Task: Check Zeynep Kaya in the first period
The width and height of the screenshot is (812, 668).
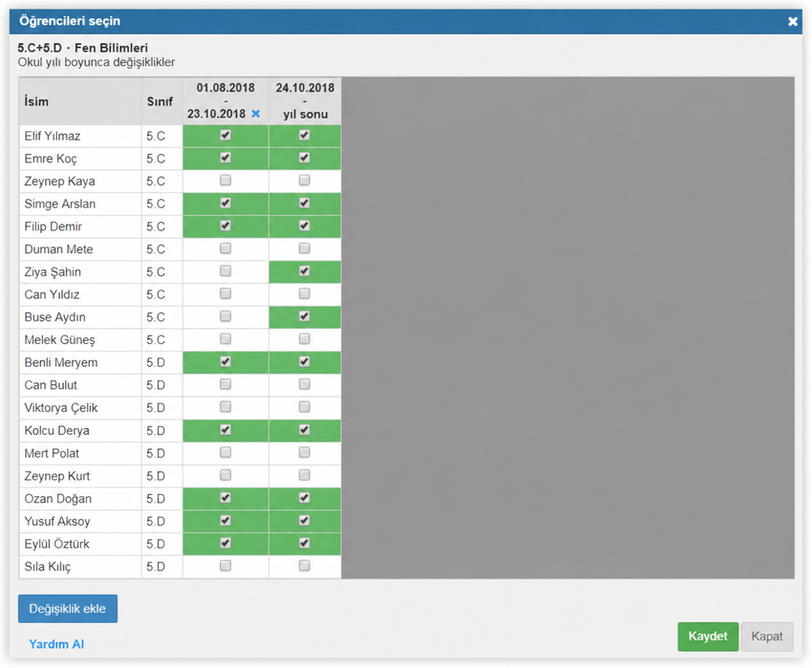Action: coord(225,181)
